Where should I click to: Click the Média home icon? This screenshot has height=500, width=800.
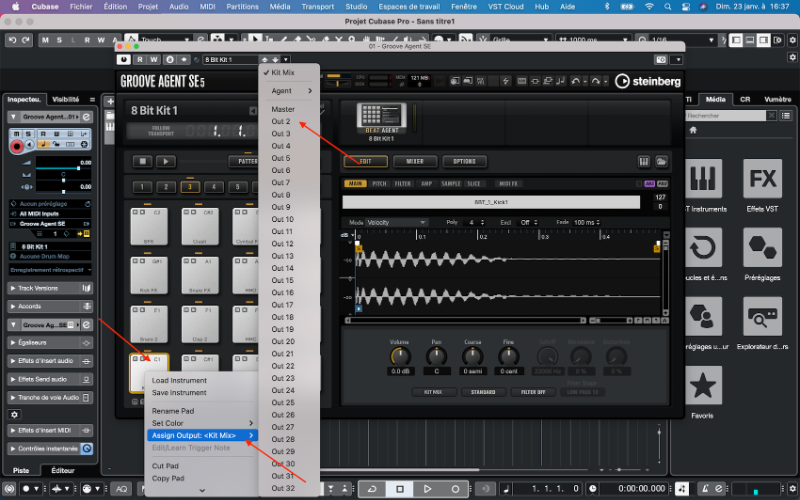[693, 130]
